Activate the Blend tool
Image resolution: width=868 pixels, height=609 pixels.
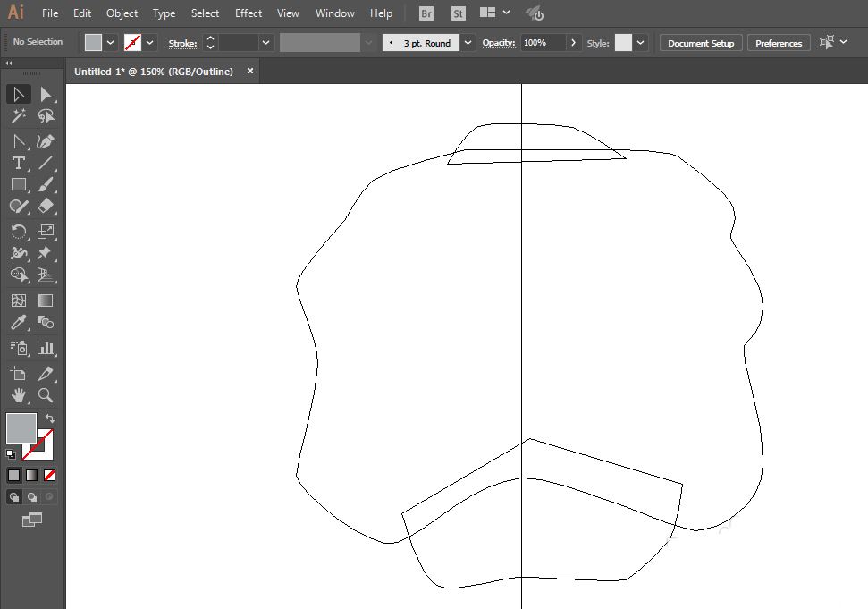46,322
